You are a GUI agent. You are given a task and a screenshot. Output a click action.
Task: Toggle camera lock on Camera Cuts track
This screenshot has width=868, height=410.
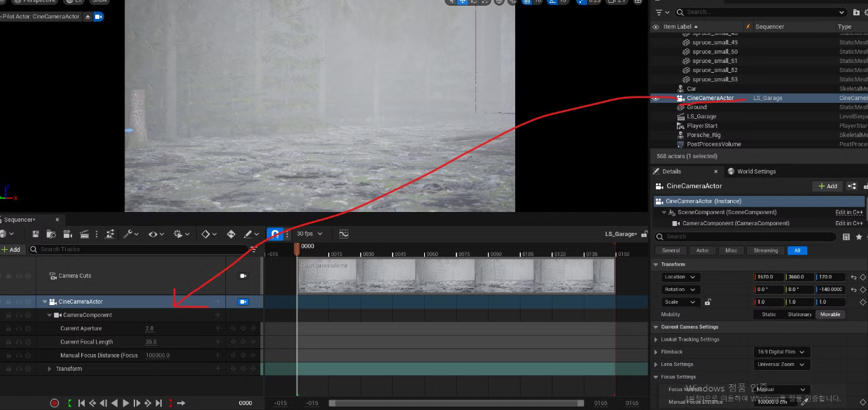[243, 276]
